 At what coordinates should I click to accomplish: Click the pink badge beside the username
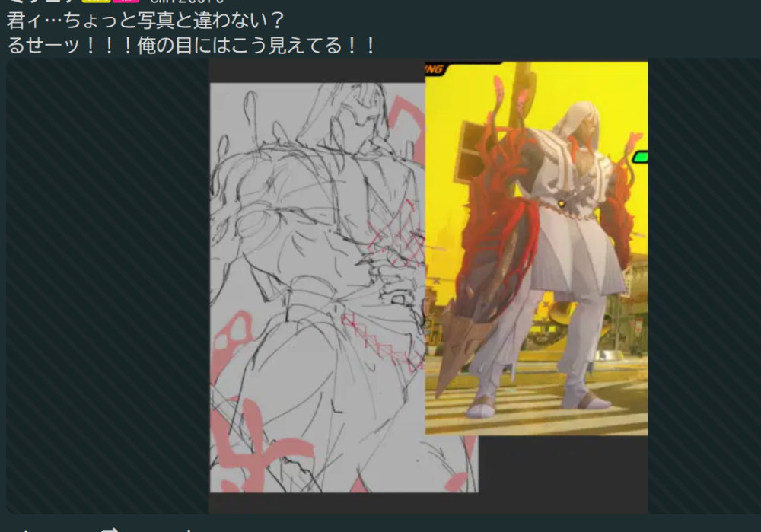pyautogui.click(x=126, y=2)
